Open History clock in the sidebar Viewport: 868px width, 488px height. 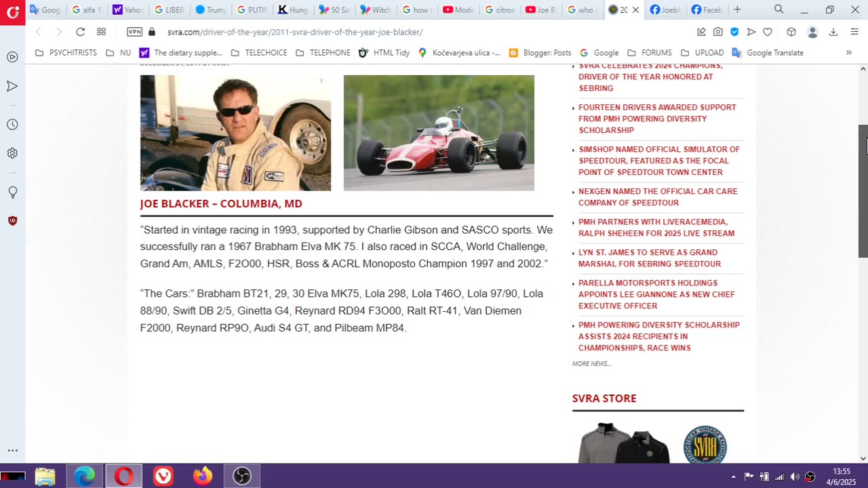coord(12,125)
